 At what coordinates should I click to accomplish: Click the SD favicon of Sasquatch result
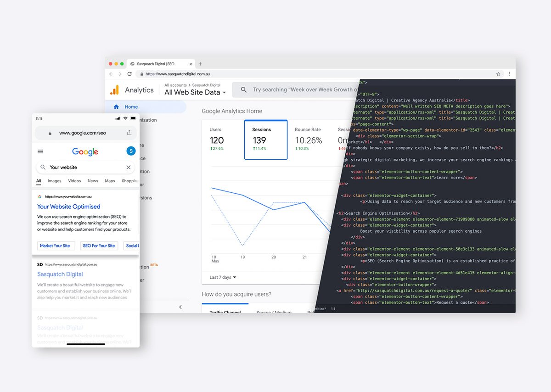tap(40, 264)
